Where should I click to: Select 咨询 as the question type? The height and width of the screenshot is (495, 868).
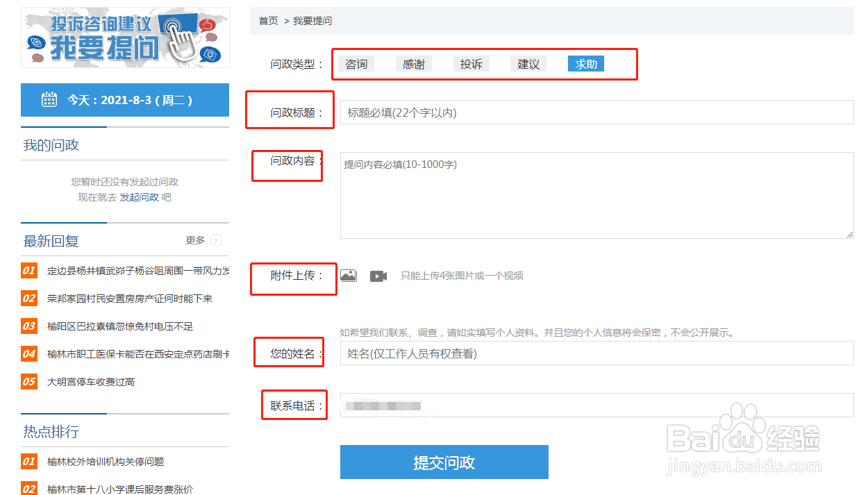pos(356,63)
